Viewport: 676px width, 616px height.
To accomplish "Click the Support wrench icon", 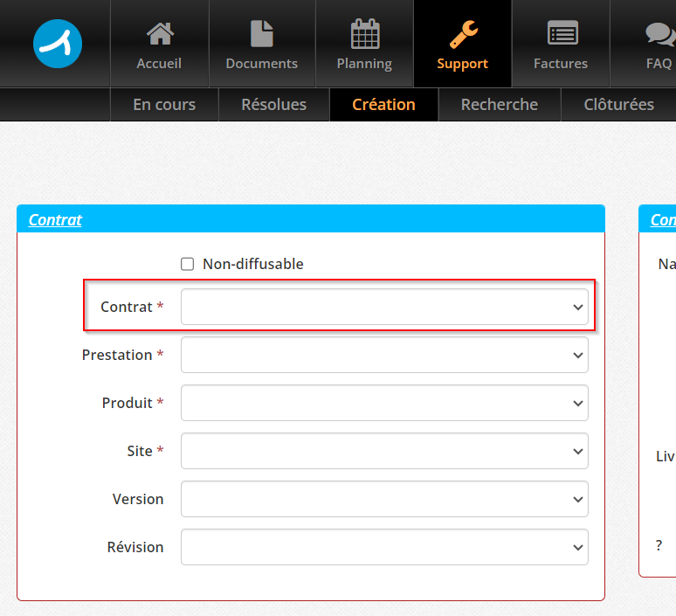I will (x=464, y=34).
